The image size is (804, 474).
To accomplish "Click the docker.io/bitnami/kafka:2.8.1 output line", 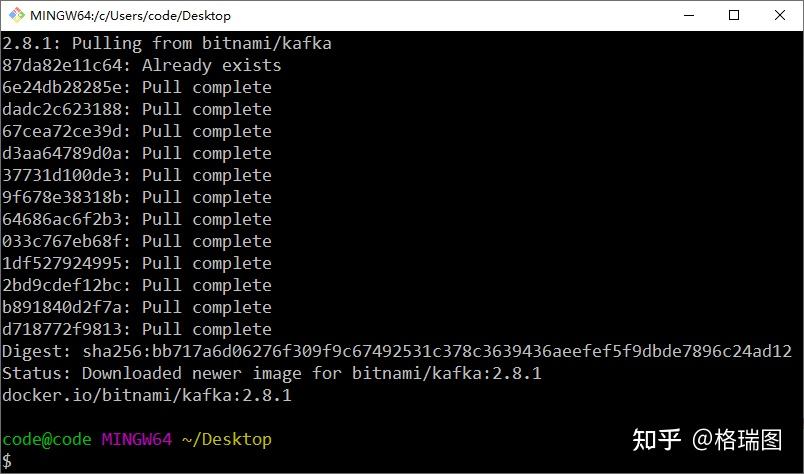I will tap(147, 395).
